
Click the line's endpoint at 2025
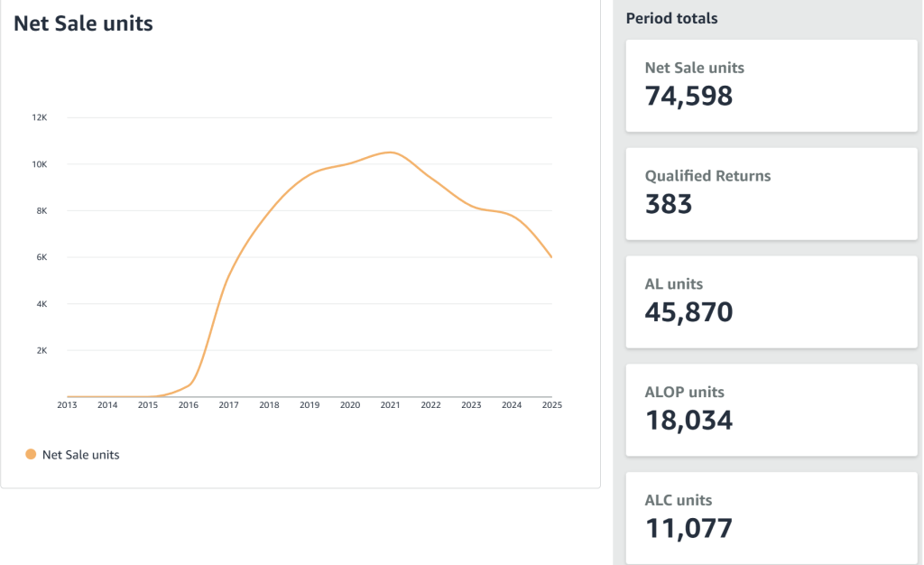[551, 257]
